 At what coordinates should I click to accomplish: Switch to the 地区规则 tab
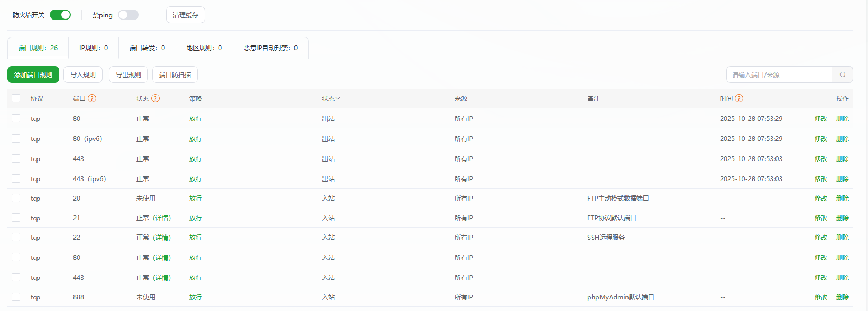pos(204,48)
